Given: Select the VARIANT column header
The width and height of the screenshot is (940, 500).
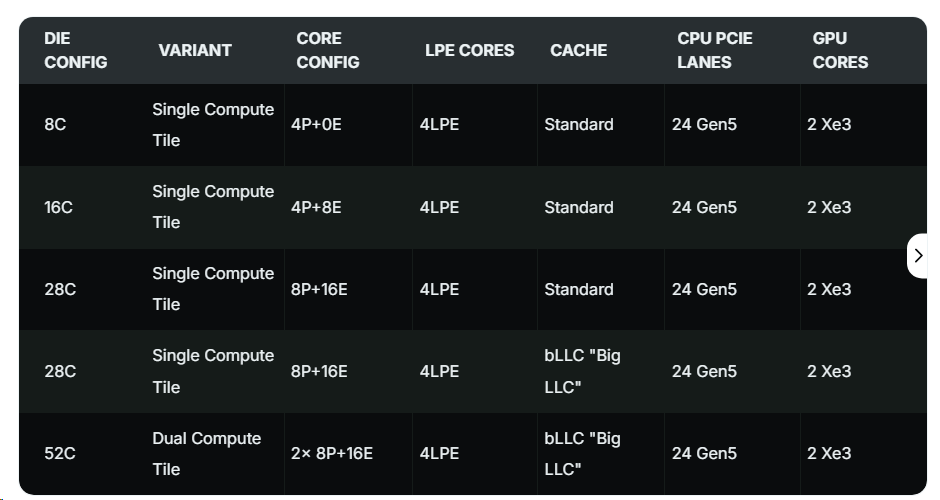Looking at the screenshot, I should [x=195, y=50].
